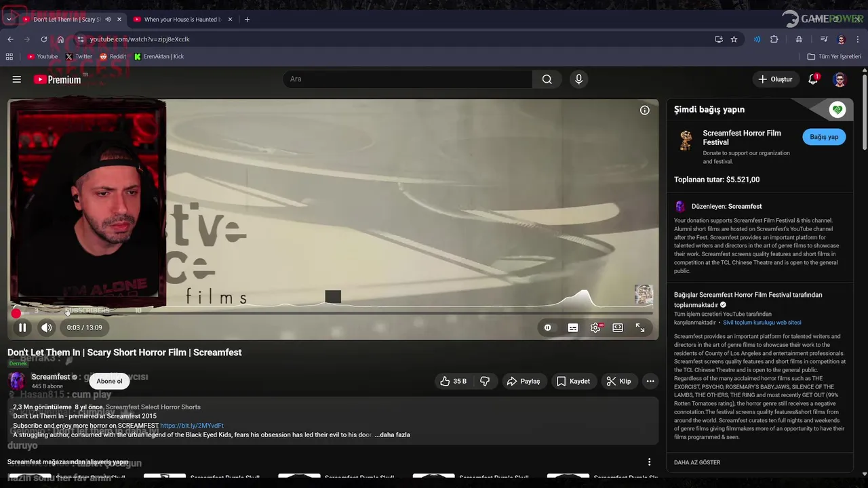This screenshot has height=488, width=868.
Task: Pause the video with the pause button
Action: coord(22,328)
